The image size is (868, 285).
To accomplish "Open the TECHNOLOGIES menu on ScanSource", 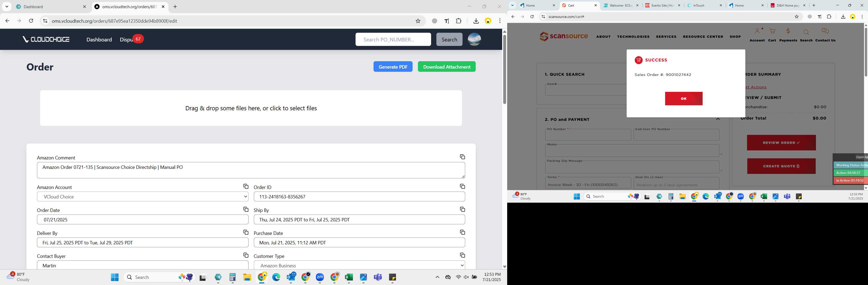I will click(x=633, y=37).
